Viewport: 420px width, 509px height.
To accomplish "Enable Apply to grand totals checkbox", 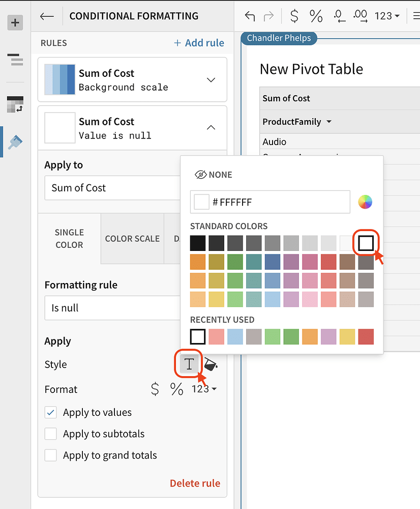I will pos(51,455).
